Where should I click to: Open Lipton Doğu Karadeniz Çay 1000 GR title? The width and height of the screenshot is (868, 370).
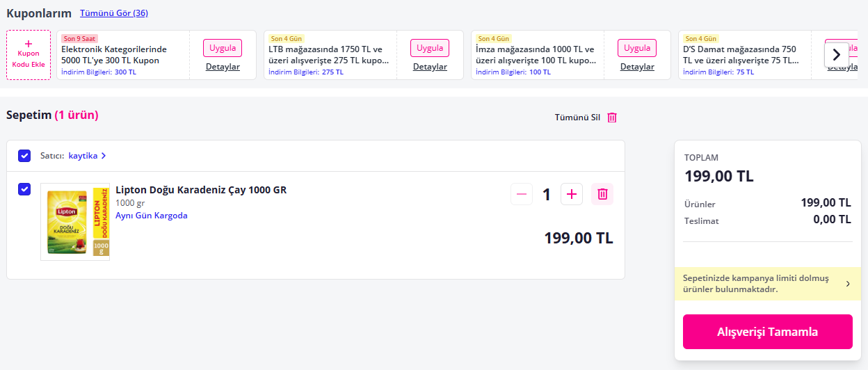201,190
